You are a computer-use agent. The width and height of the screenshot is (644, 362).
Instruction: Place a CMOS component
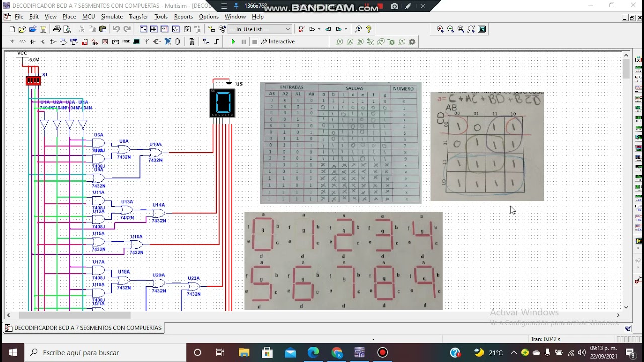point(73,42)
